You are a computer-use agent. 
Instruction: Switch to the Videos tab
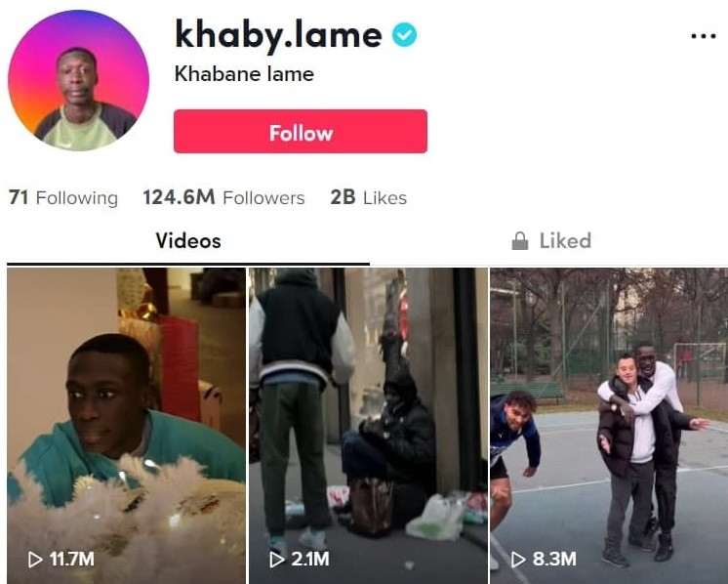[188, 240]
